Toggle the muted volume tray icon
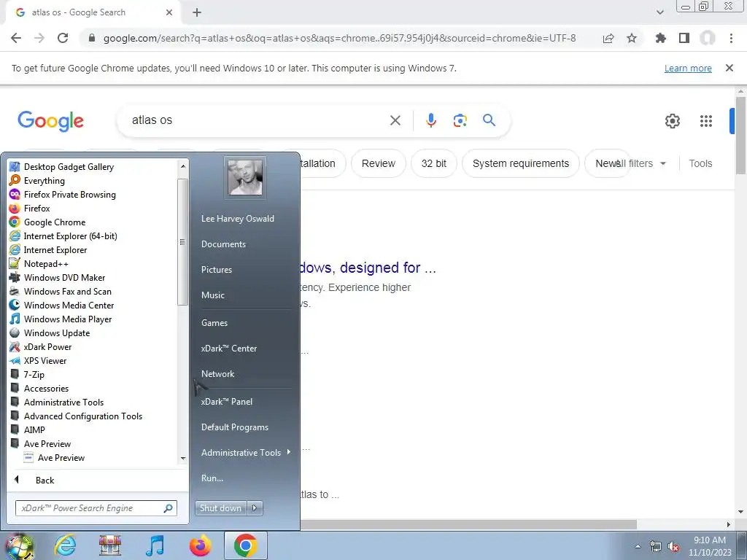The height and width of the screenshot is (560, 747). point(673,547)
